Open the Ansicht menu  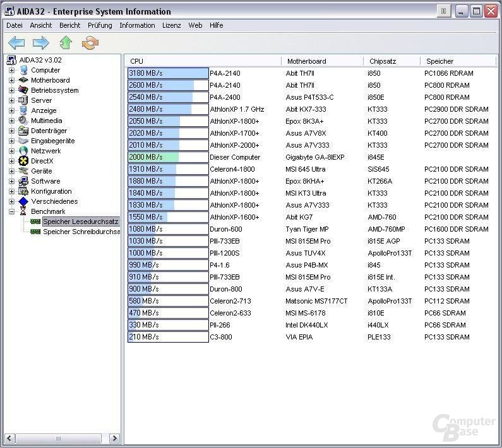pos(40,25)
